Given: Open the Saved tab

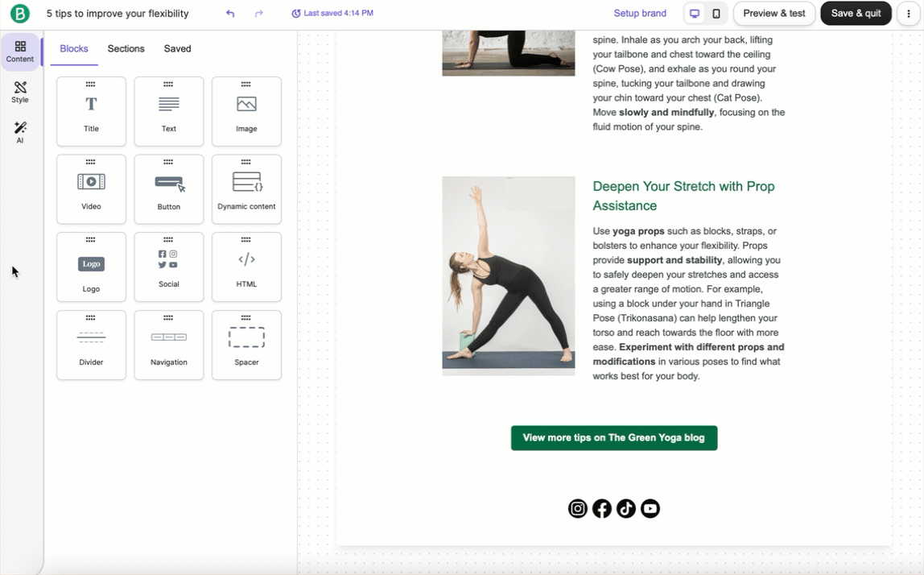Looking at the screenshot, I should [x=177, y=49].
